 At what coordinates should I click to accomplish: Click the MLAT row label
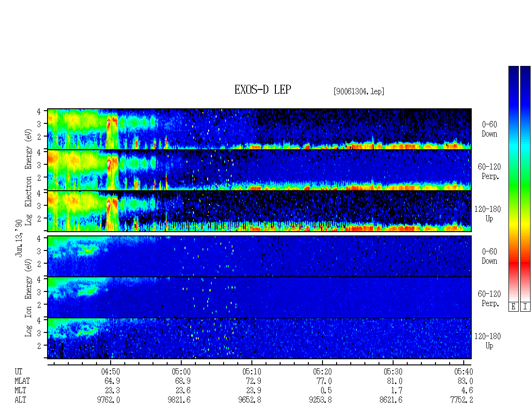click(23, 381)
